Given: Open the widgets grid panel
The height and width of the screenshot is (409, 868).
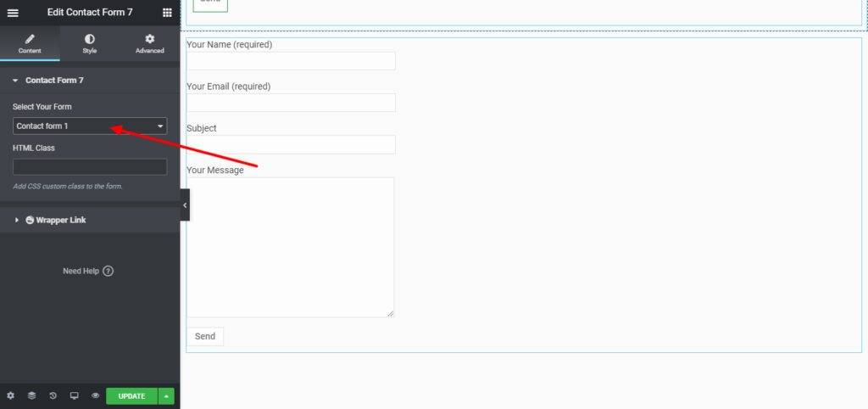Looking at the screenshot, I should (167, 13).
